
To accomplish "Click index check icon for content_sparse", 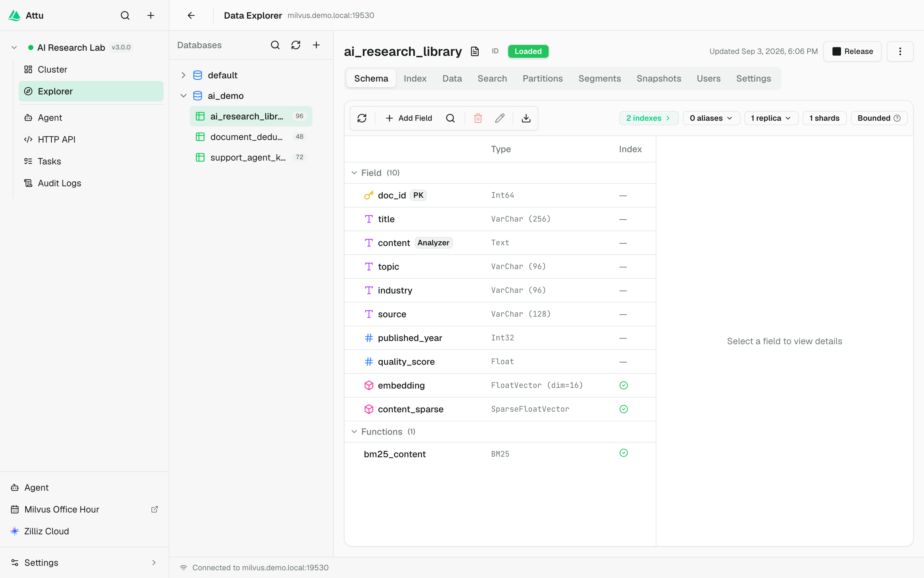I will point(623,409).
